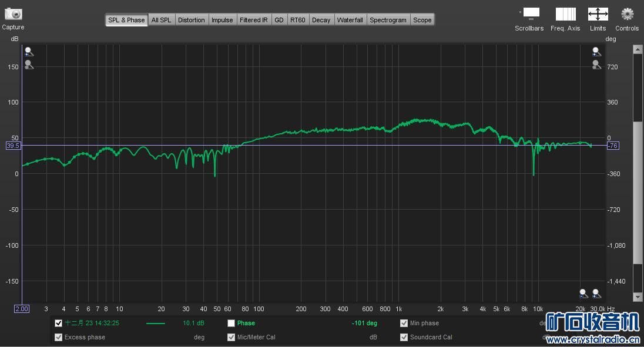644x347 pixels.
Task: Open the Controls gear icon
Action: coord(627,14)
